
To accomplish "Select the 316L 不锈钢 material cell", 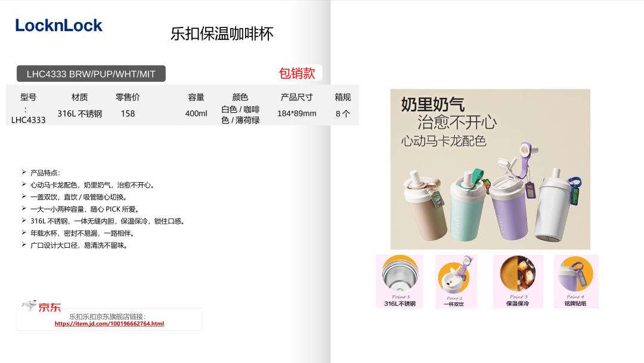I will click(79, 113).
